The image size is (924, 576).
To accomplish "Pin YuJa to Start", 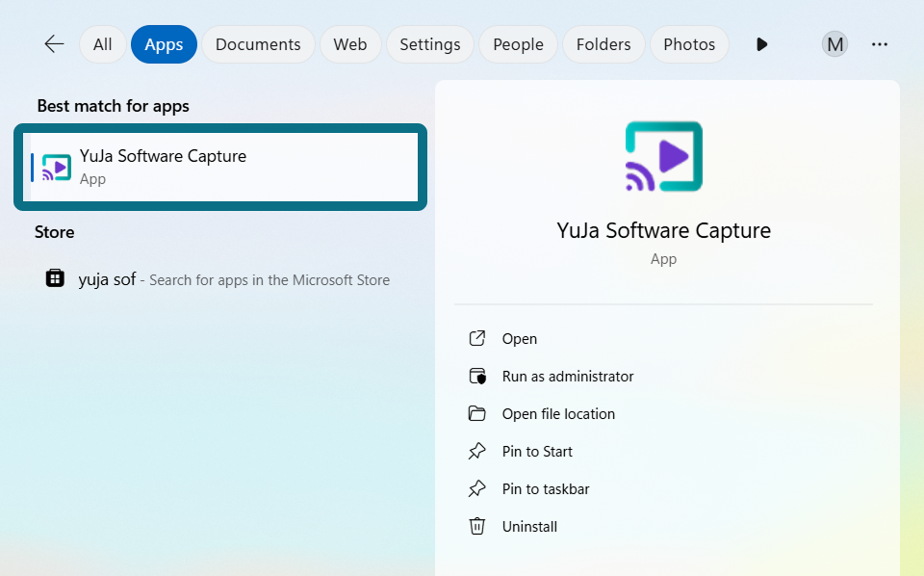I will [537, 452].
